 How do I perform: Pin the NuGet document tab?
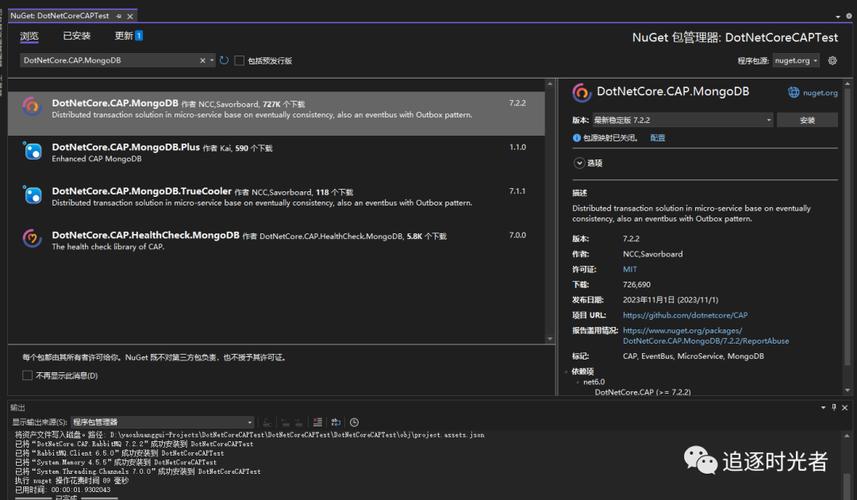click(119, 16)
